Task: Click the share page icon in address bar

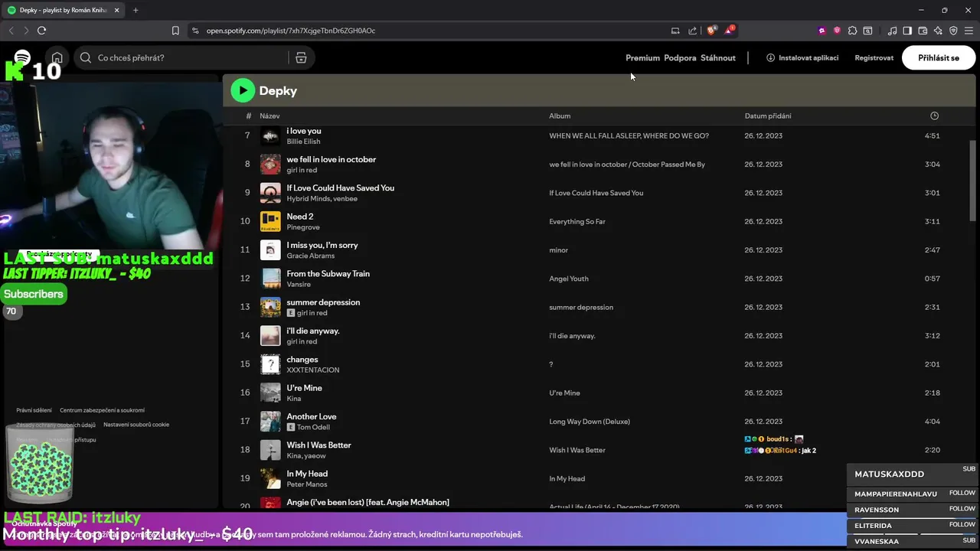Action: click(x=693, y=31)
